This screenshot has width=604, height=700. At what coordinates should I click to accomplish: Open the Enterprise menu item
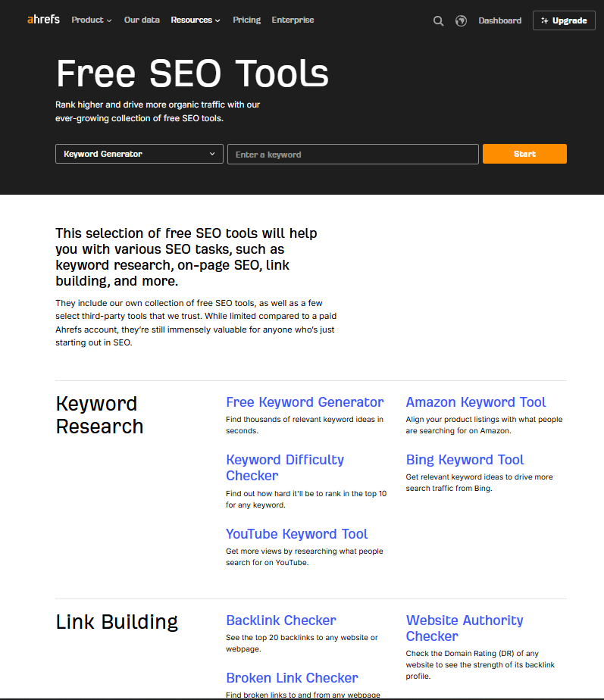[293, 20]
